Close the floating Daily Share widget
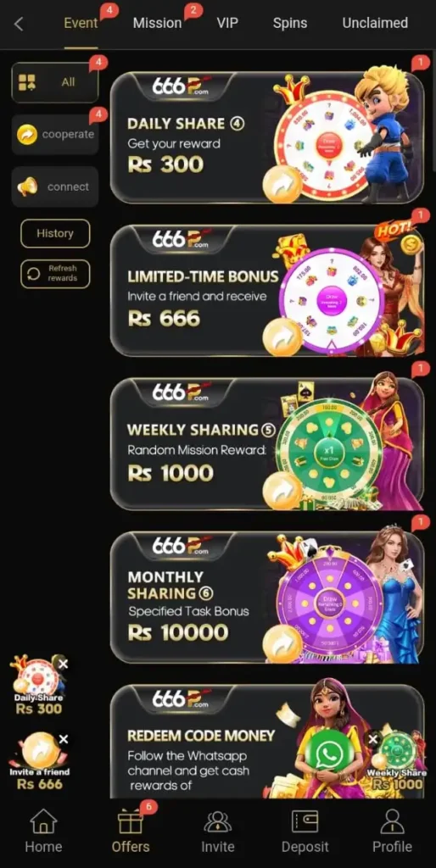Viewport: 436px width, 868px height. click(x=63, y=664)
